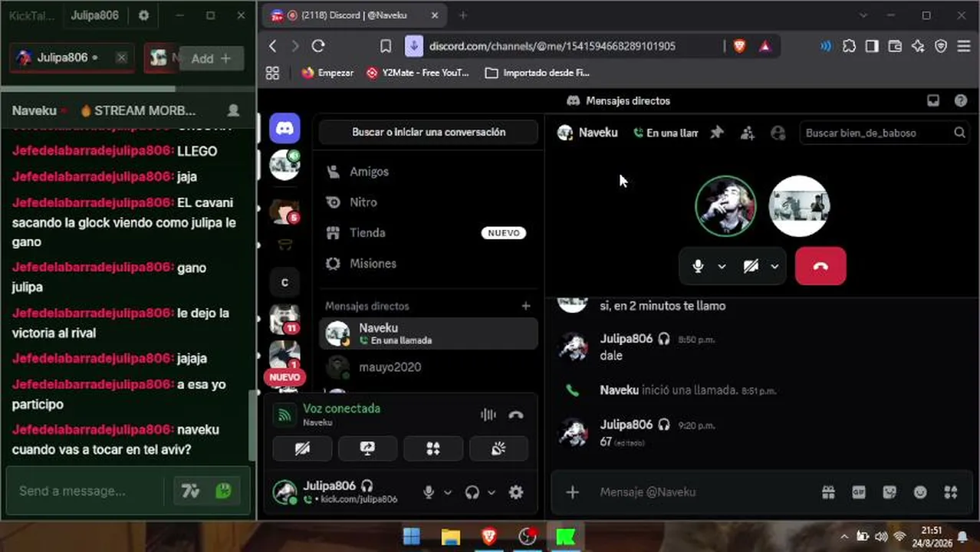Open Nitro in Discord sidebar

(429, 202)
